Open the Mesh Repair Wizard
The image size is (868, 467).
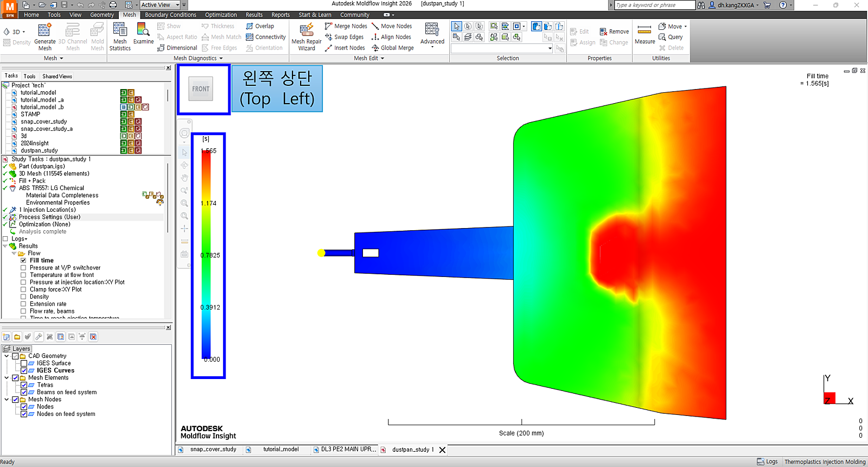tap(307, 36)
